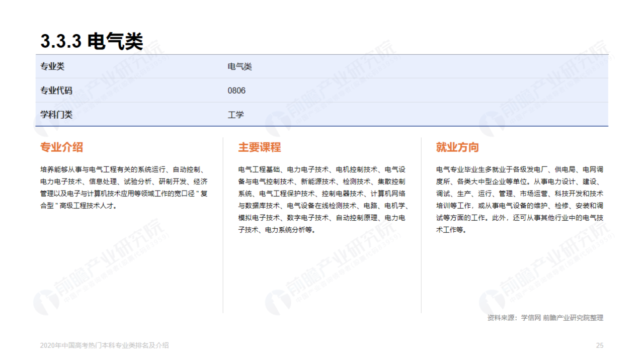
Task: Click the value '工学'
Action: (235, 115)
